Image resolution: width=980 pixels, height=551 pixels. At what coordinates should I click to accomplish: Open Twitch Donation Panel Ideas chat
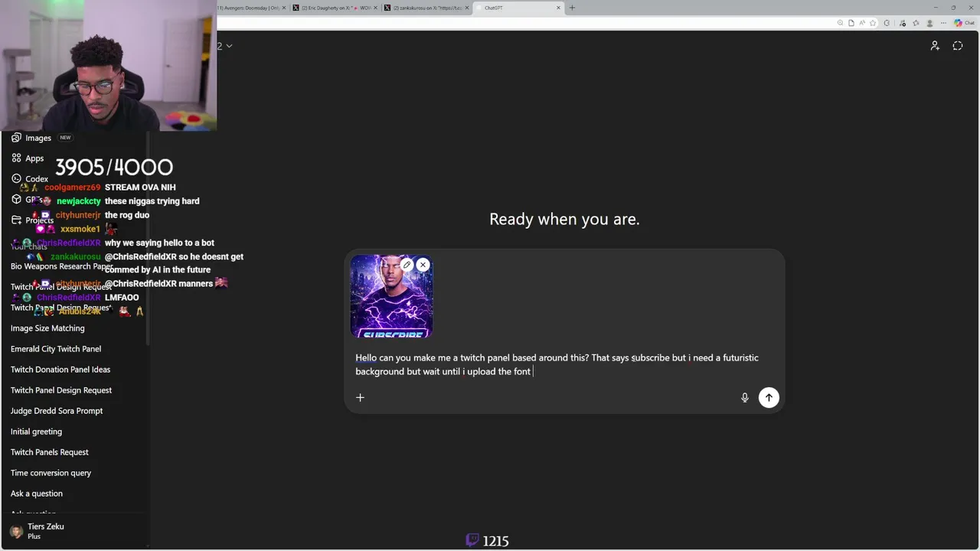tap(60, 370)
